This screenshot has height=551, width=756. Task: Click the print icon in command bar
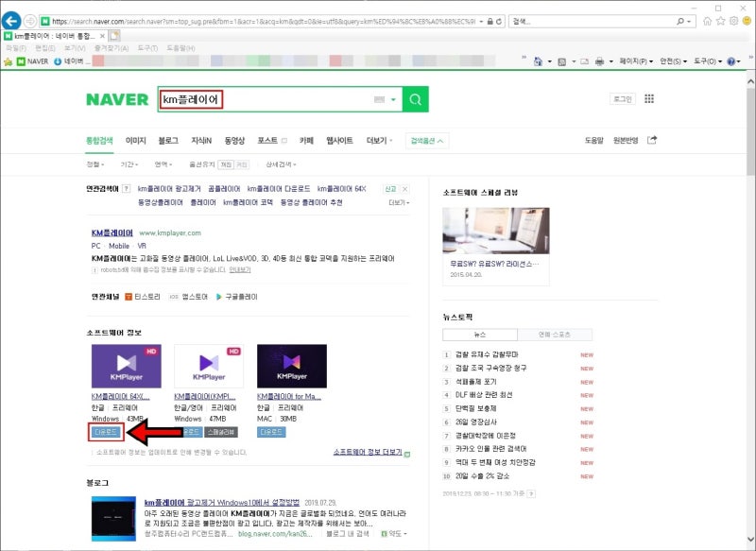pos(600,61)
